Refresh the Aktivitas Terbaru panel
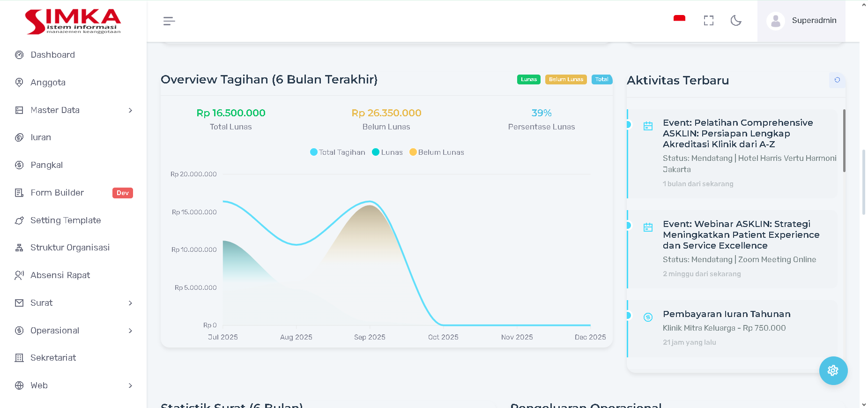The width and height of the screenshot is (868, 408). click(x=837, y=80)
